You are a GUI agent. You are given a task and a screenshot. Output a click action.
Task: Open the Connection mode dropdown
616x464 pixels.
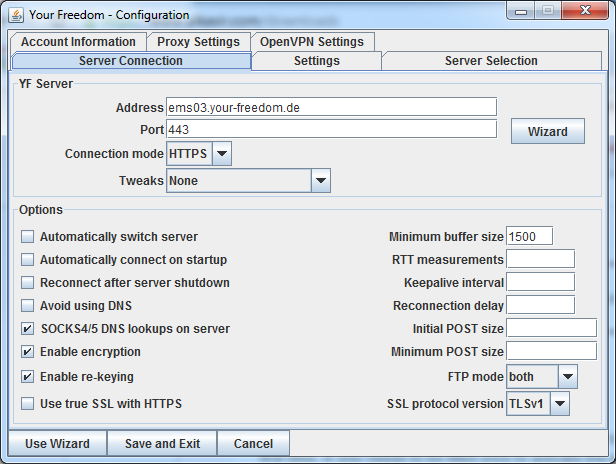point(222,154)
